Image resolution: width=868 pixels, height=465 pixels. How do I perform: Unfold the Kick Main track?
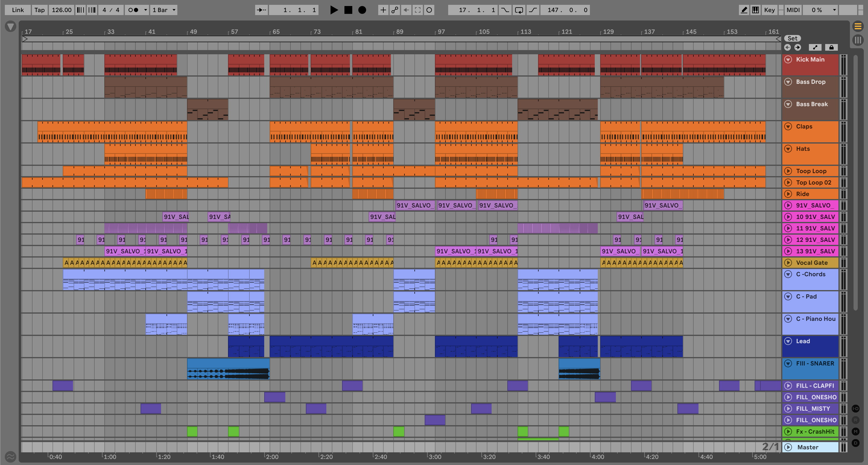(788, 60)
